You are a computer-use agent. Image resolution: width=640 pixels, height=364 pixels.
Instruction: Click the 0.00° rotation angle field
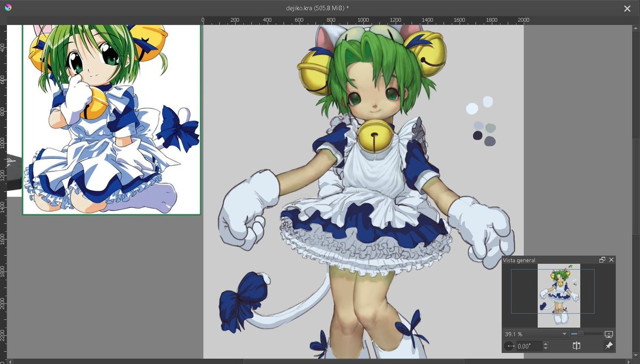click(529, 346)
